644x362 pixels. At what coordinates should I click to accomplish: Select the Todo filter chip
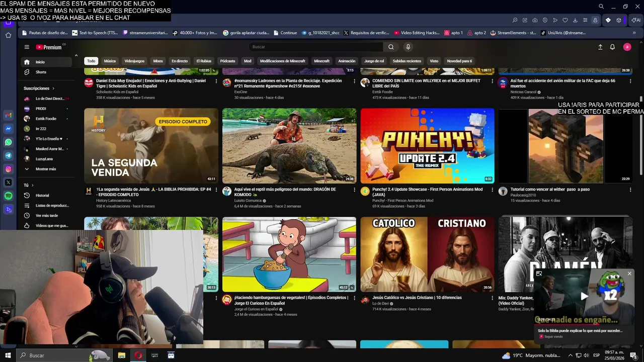[91, 61]
